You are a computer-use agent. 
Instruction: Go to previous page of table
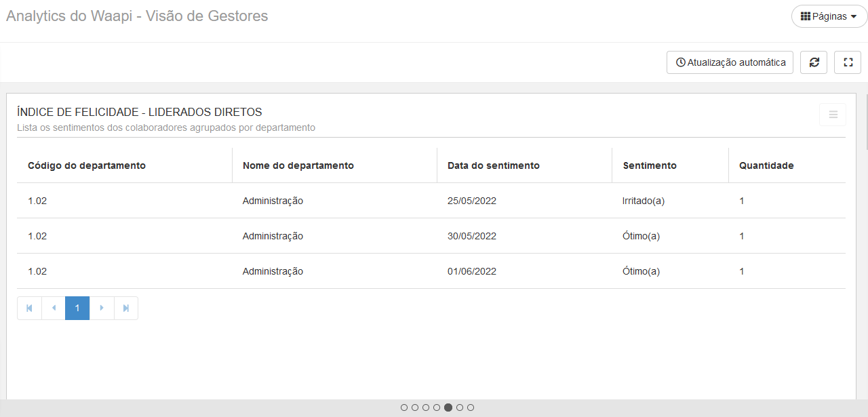pyautogui.click(x=54, y=308)
